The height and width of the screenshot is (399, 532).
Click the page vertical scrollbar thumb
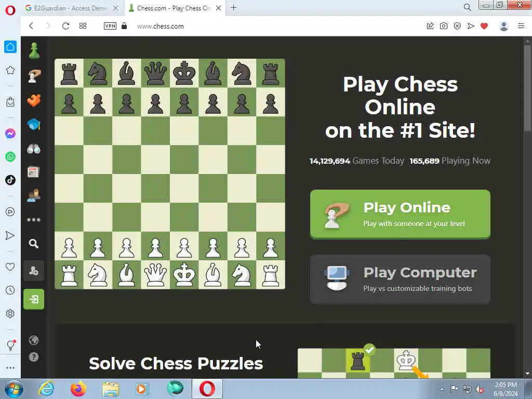click(527, 89)
